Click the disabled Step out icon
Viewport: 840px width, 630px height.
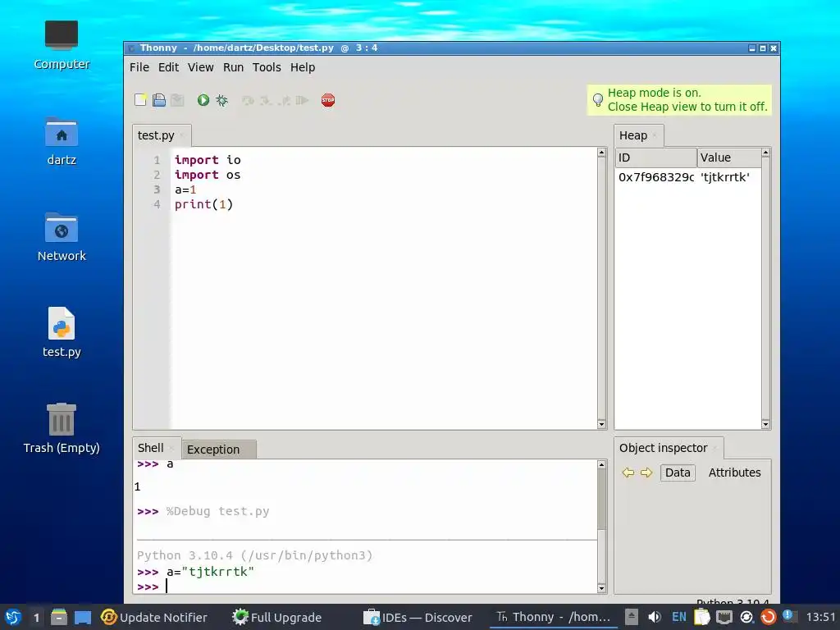pyautogui.click(x=284, y=100)
